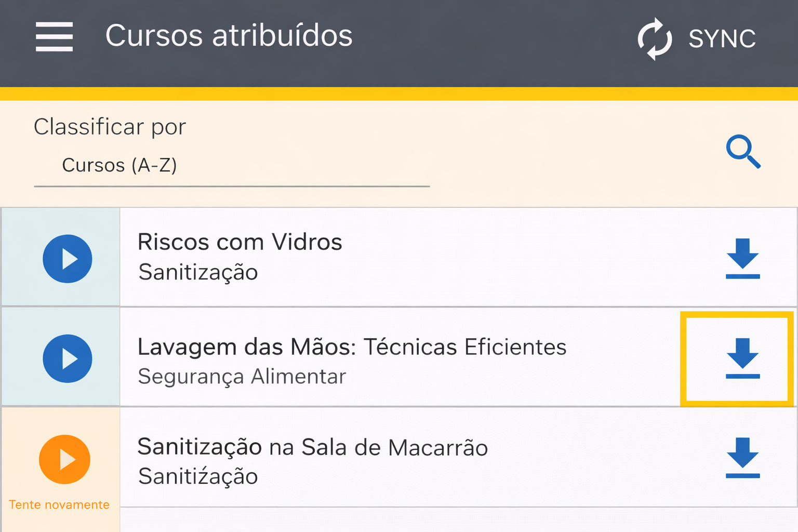Viewport: 798px width, 532px height.
Task: Download Sanitização na Sala de Macarrão
Action: tap(742, 458)
